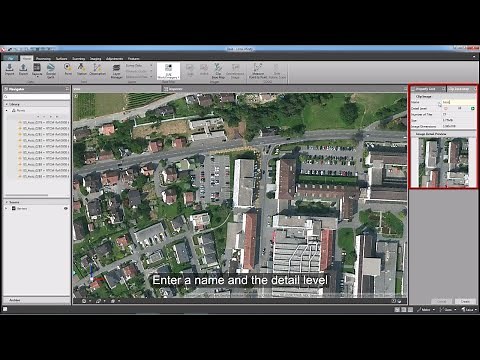Open the Property Grid panel dropdown arrow
The height and width of the screenshot is (360, 480).
[x=443, y=89]
